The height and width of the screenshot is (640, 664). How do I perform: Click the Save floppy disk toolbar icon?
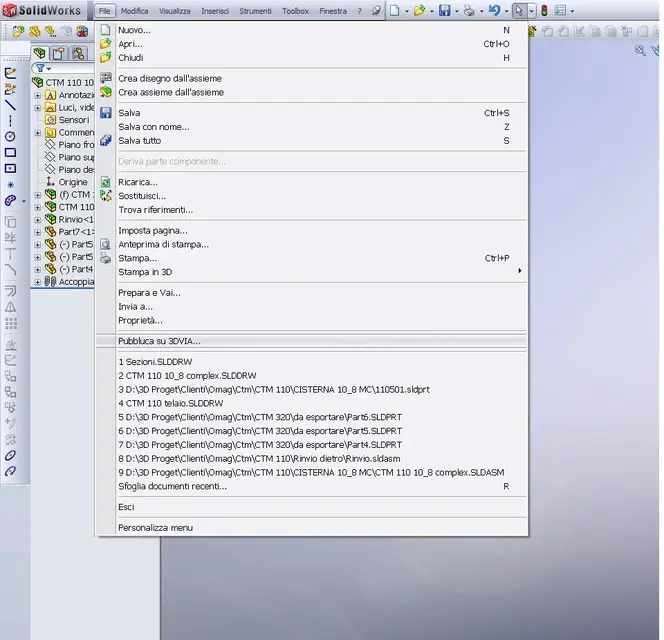pyautogui.click(x=444, y=11)
